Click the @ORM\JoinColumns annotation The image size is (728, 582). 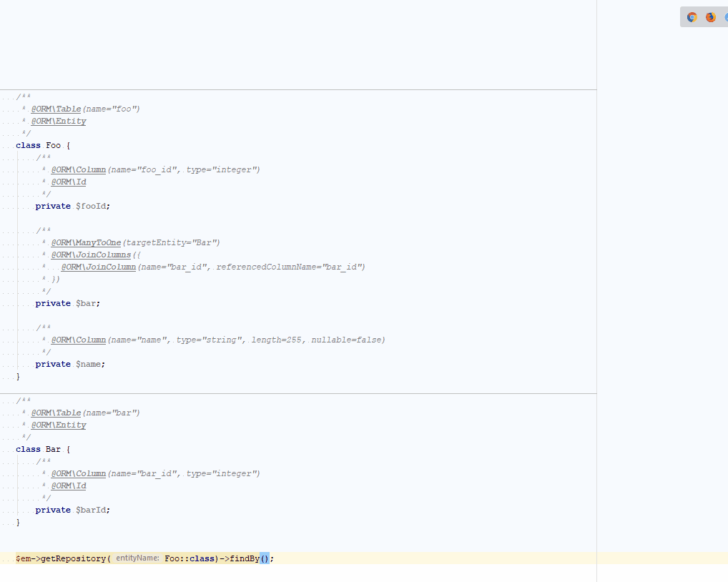(91, 255)
